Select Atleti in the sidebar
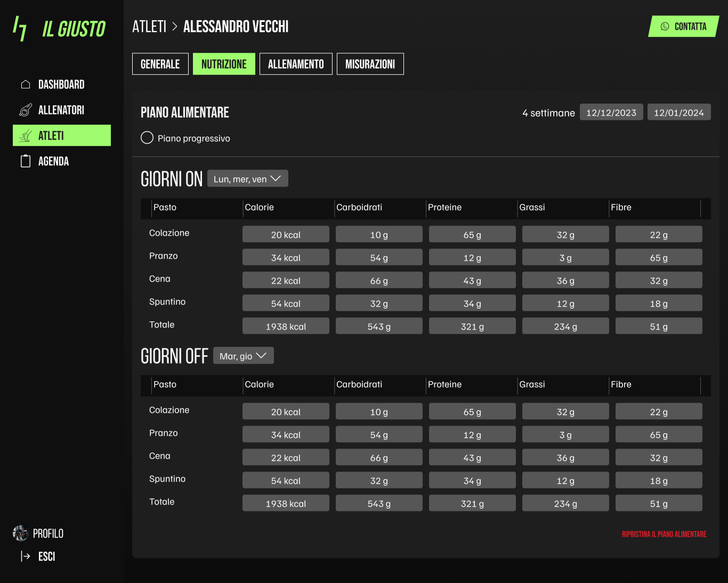This screenshot has width=728, height=583. pos(62,135)
